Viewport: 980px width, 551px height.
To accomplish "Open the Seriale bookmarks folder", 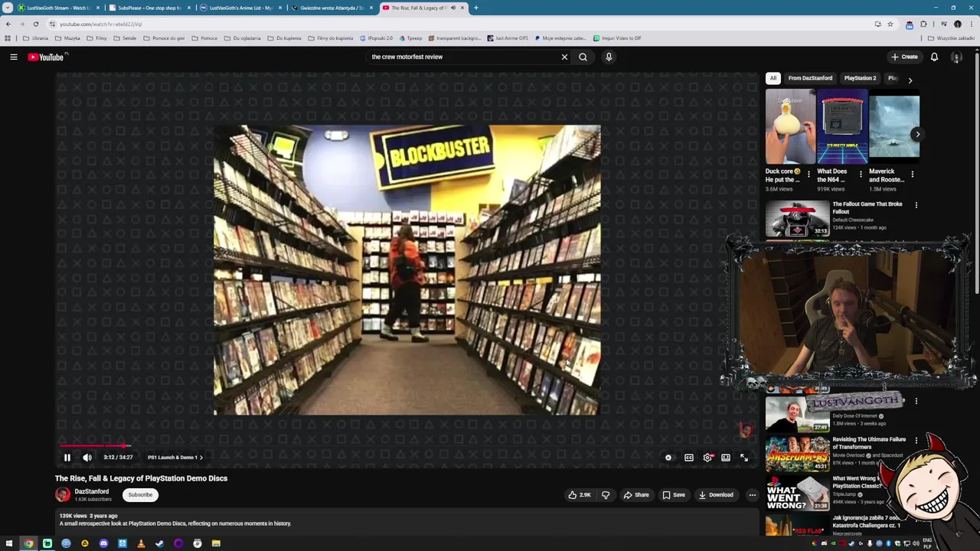I will tap(125, 38).
